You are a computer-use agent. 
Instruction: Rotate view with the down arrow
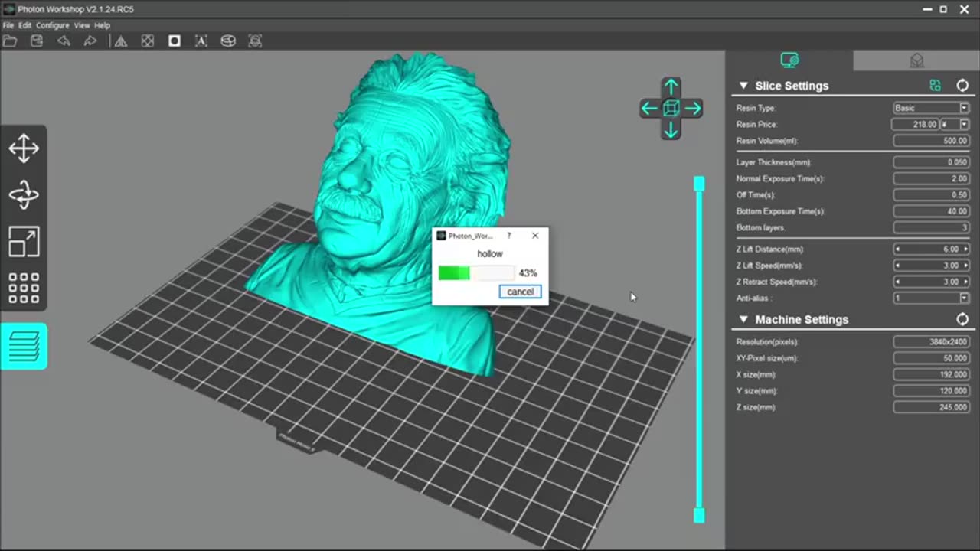[x=671, y=131]
